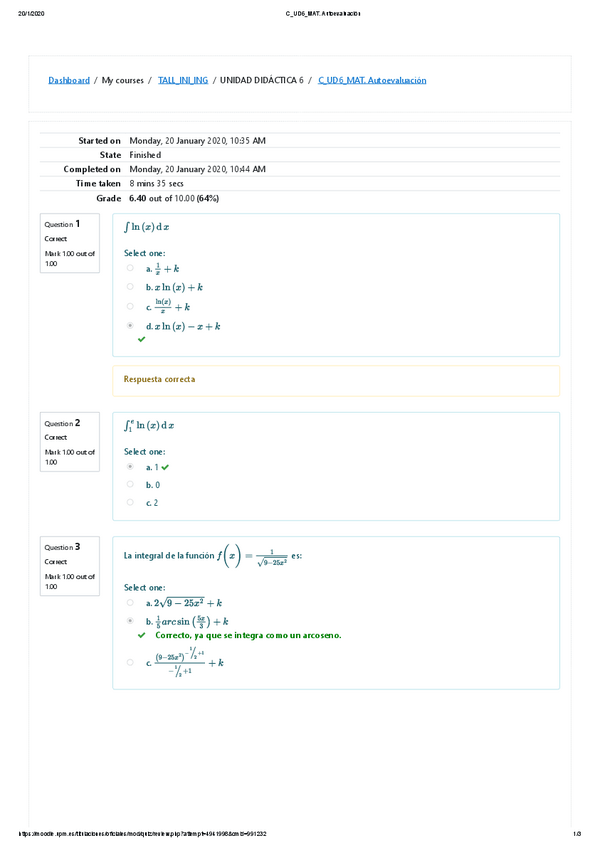The height and width of the screenshot is (848, 600).
Task: Click the grade value '6.40 out of 10.00 (64%)'
Action: [x=174, y=198]
